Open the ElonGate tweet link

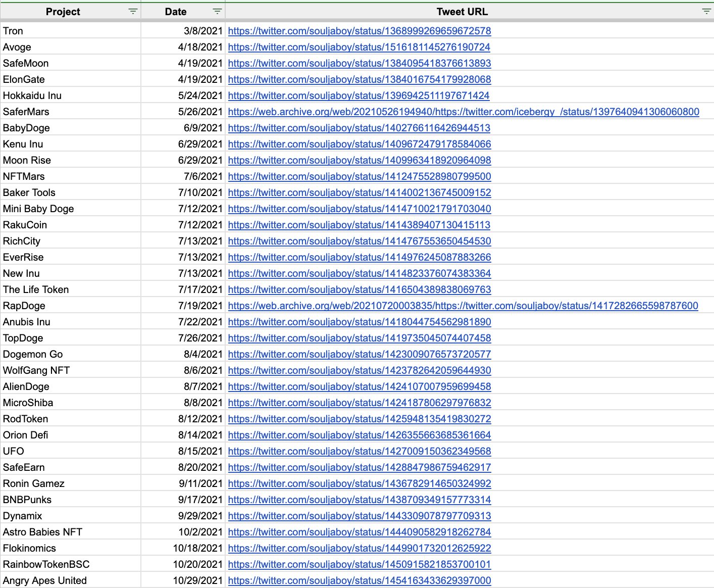(360, 79)
